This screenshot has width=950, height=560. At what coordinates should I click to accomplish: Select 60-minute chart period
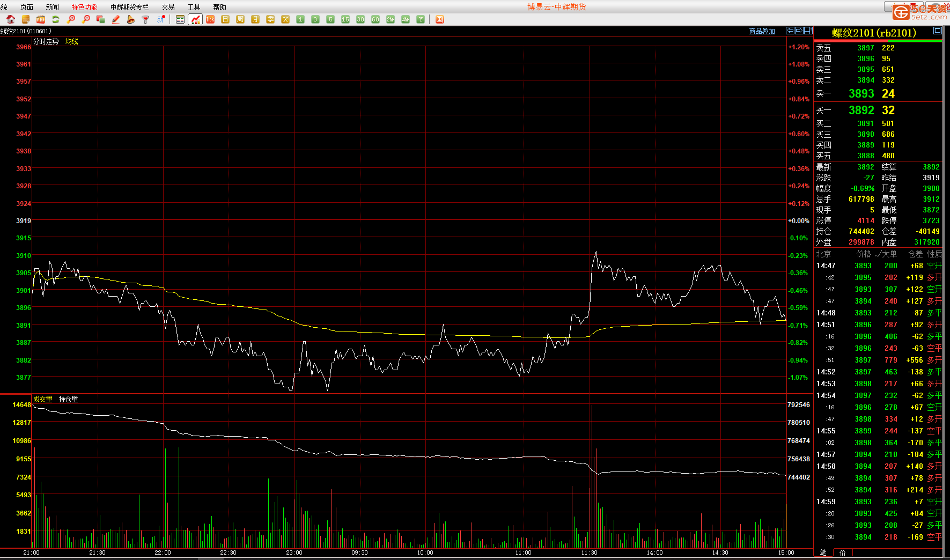pyautogui.click(x=375, y=19)
